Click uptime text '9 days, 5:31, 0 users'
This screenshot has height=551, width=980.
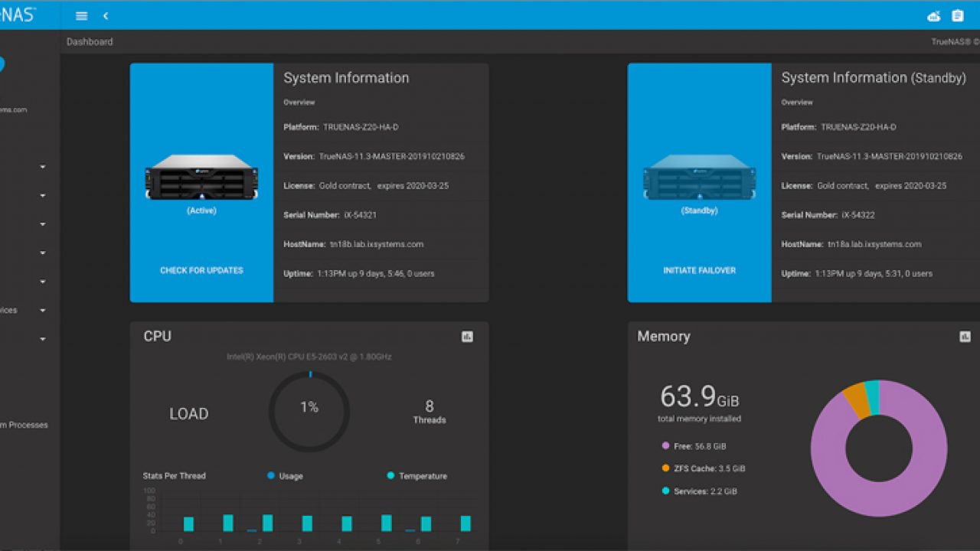(x=890, y=273)
